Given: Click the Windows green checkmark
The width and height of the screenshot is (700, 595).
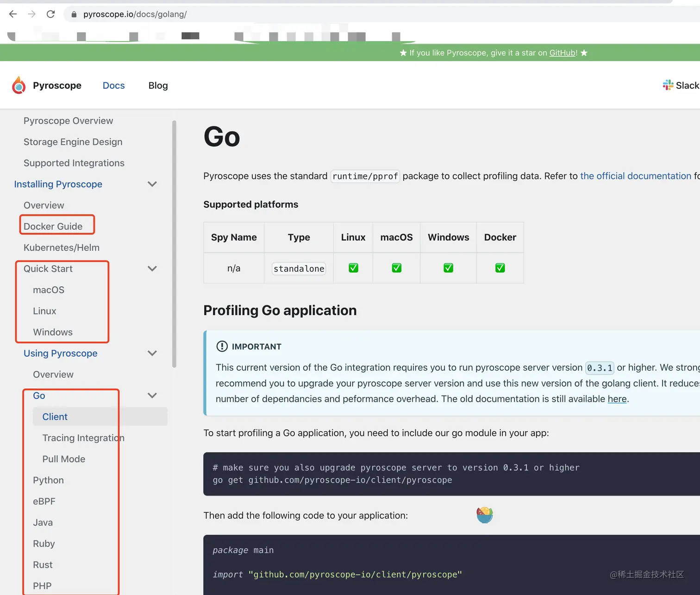Looking at the screenshot, I should [x=448, y=268].
